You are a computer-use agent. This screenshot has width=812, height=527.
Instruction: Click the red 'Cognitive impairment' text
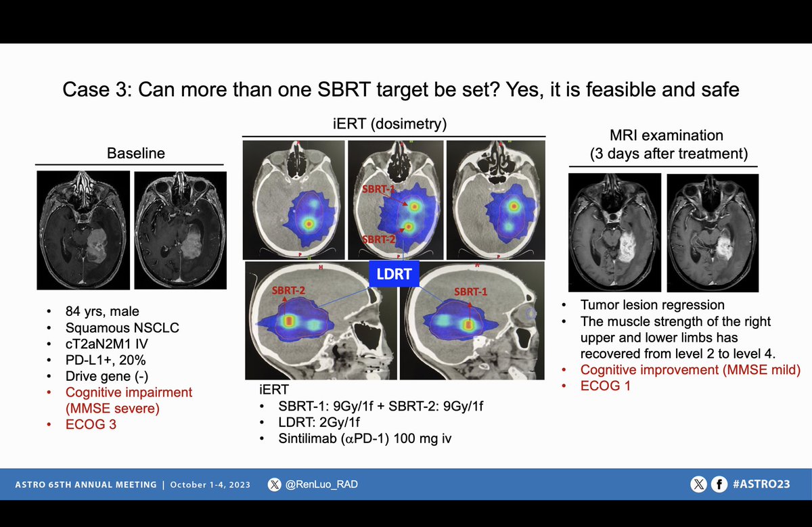pyautogui.click(x=129, y=392)
